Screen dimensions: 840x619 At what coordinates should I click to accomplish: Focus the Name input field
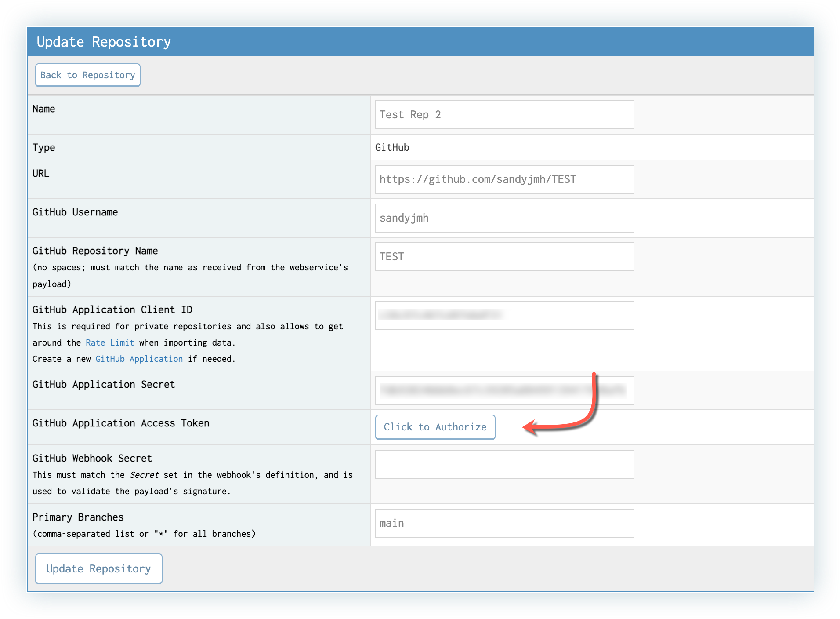(505, 115)
